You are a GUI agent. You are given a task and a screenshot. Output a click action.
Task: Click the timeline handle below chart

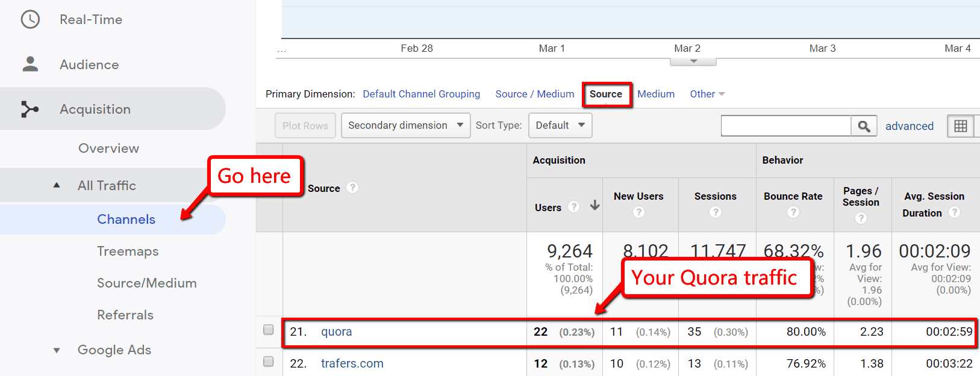click(x=693, y=61)
